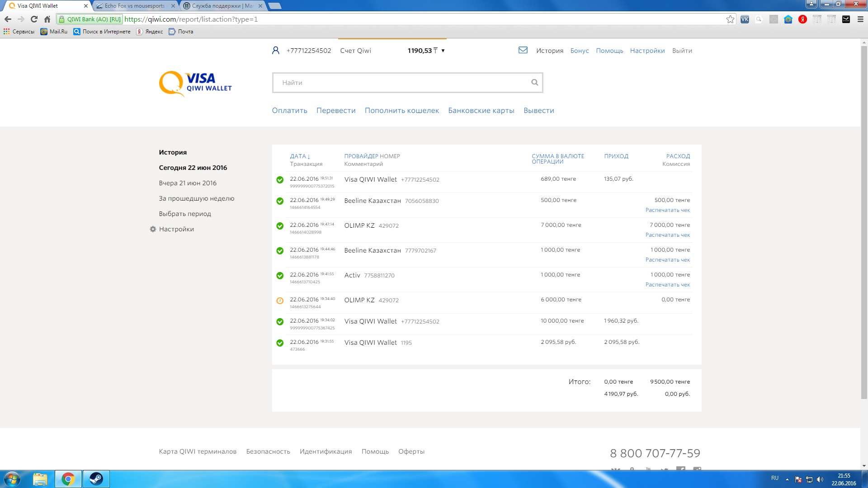Image resolution: width=868 pixels, height=488 pixels.
Task: Click the VK extension icon
Action: (x=745, y=19)
